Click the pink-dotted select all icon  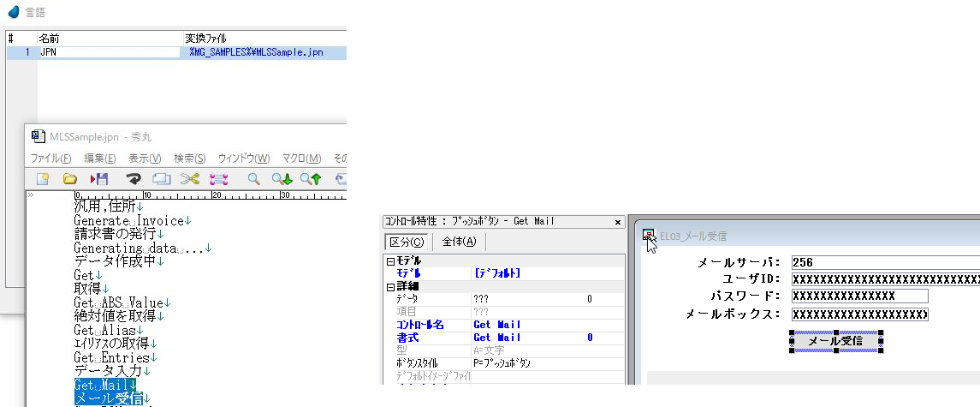click(218, 179)
